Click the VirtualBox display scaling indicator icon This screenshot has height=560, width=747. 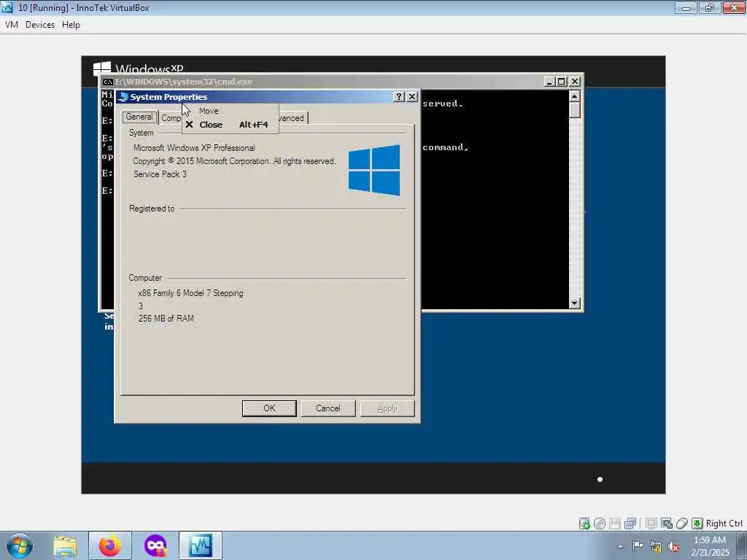(x=667, y=524)
